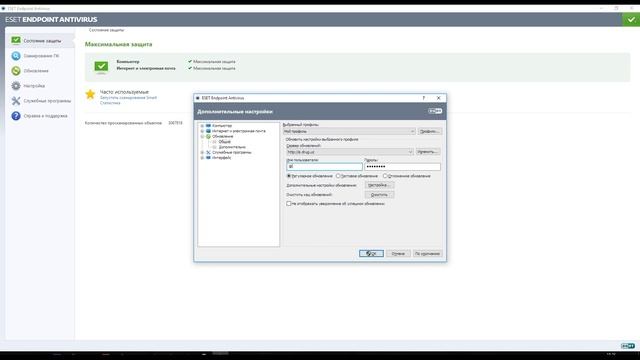Image resolution: width=640 pixels, height=360 pixels.
Task: Select Дополнительно under Обновление in tree
Action: [232, 147]
